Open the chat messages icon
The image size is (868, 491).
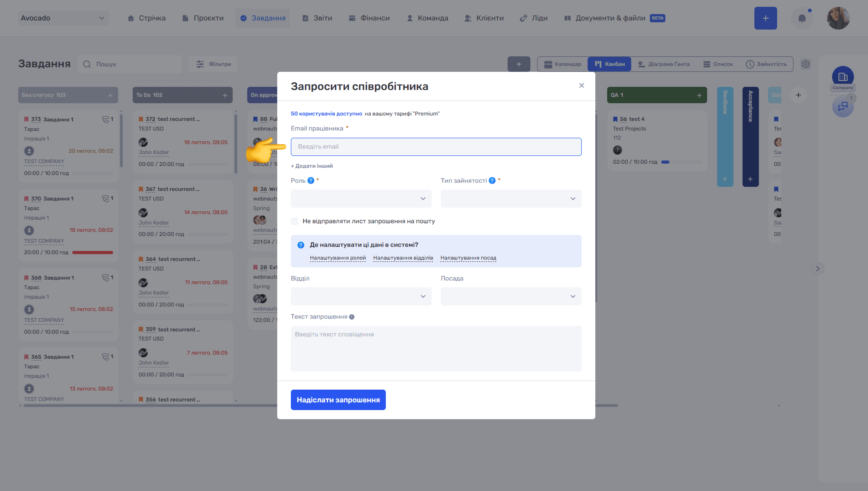pos(843,107)
